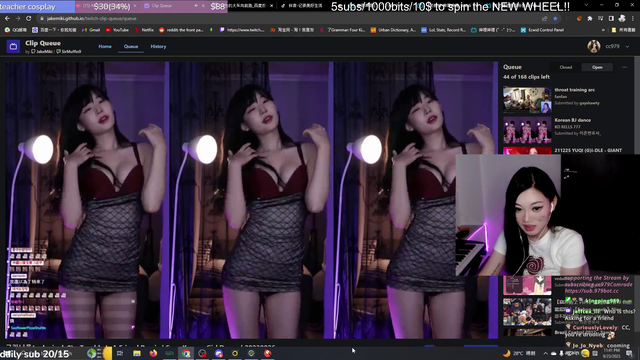640x360 pixels.
Task: Open File Explorer from the taskbar
Action: pos(137,353)
